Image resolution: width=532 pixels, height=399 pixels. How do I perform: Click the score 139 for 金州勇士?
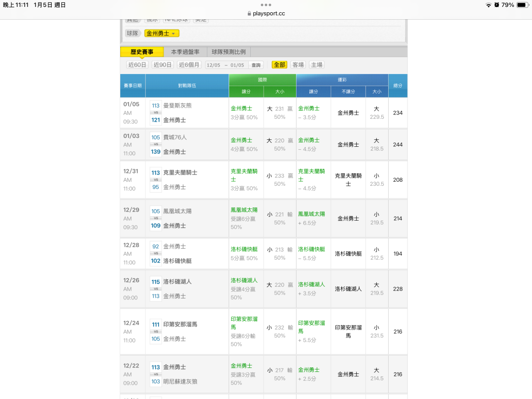(156, 152)
